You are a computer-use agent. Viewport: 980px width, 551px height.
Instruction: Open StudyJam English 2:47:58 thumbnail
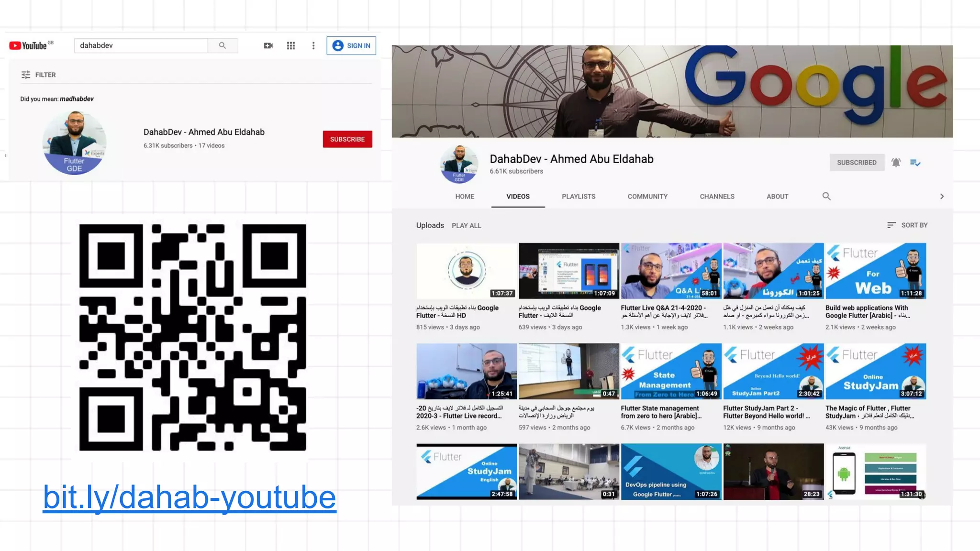click(467, 472)
